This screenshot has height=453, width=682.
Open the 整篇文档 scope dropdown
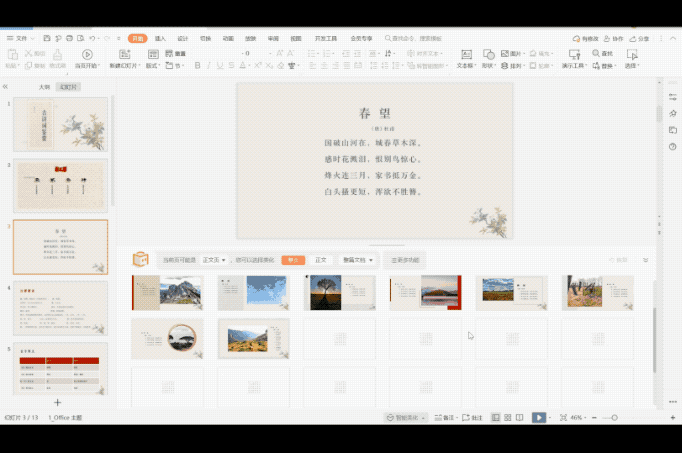click(358, 260)
